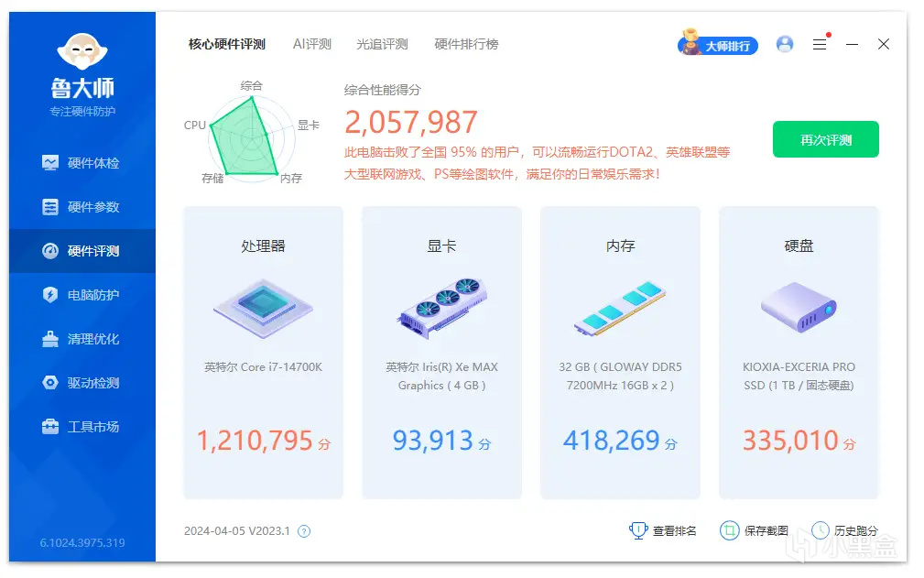Screen dimensions: 924x578
Task: Click the Iris(R) Xe MAX Graphics text
Action: 441,376
